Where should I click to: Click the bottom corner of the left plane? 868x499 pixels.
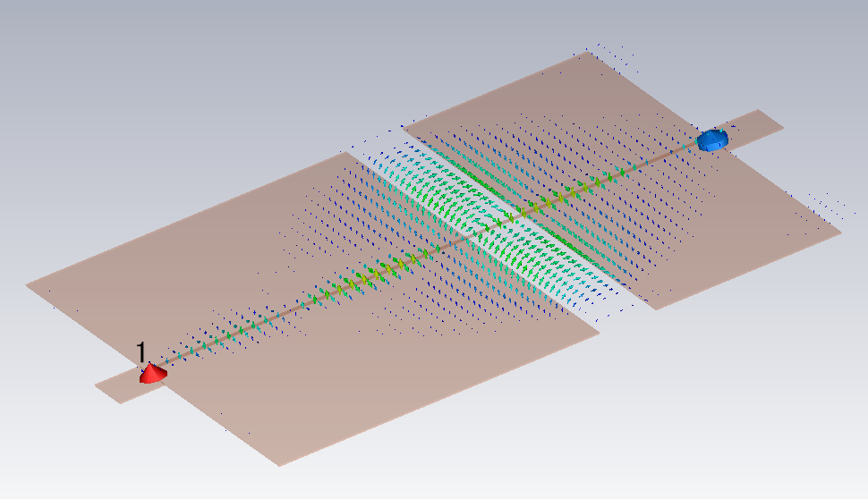[279, 463]
